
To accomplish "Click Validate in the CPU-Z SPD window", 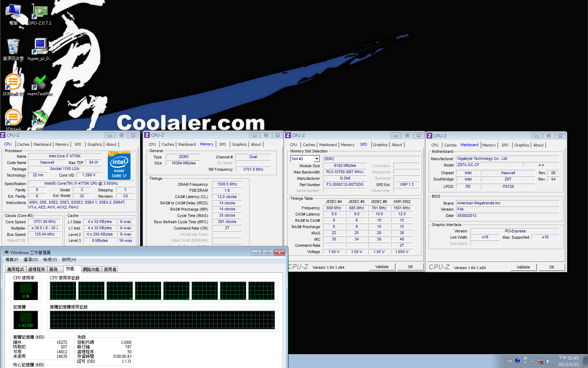I will pos(382,267).
